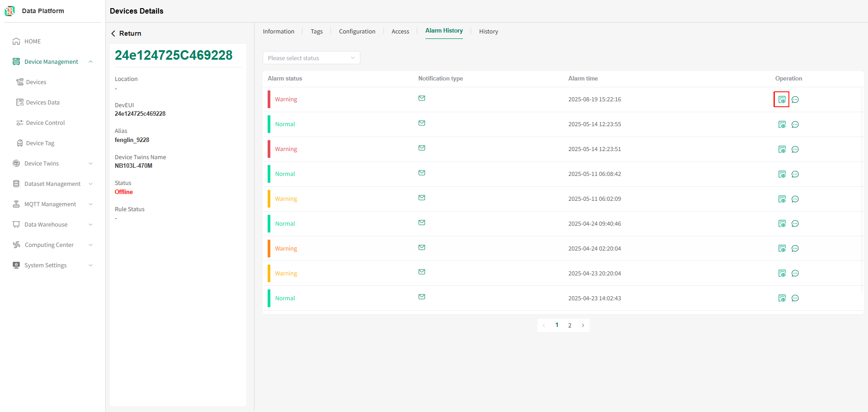The width and height of the screenshot is (868, 412).
Task: Click comment icon for 2025-04-23 20:20:04 warning
Action: coord(795,273)
